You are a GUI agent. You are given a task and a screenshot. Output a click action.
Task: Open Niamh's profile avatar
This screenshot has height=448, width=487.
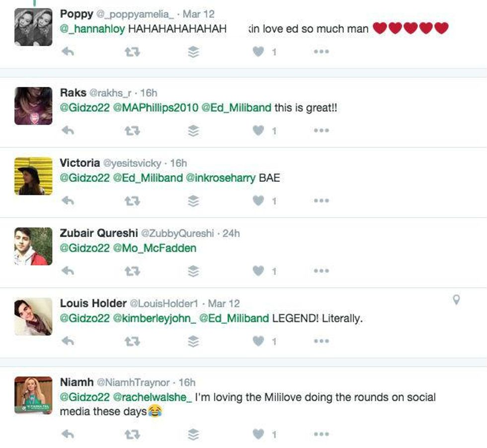click(33, 395)
